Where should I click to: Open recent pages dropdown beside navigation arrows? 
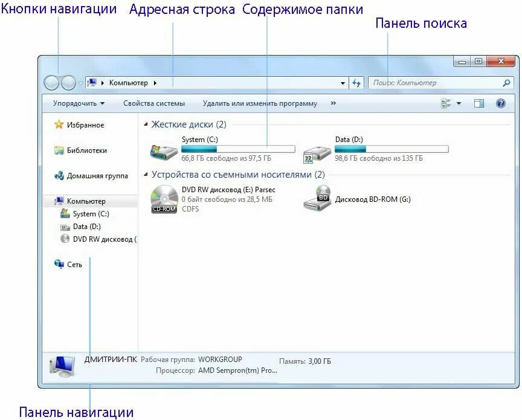coord(80,83)
